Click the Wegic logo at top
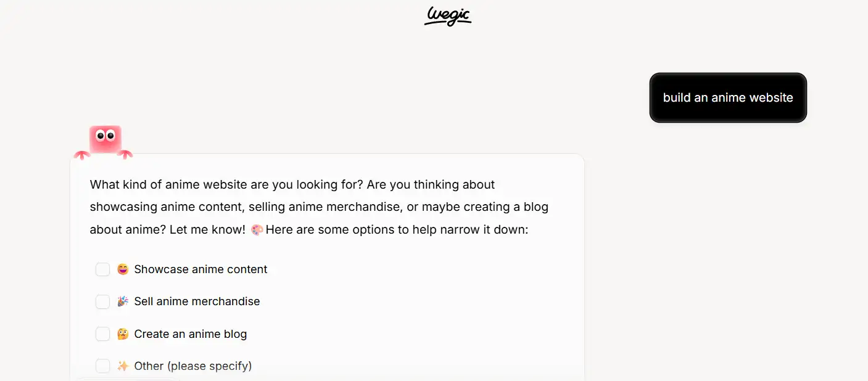The image size is (868, 381). [x=448, y=16]
